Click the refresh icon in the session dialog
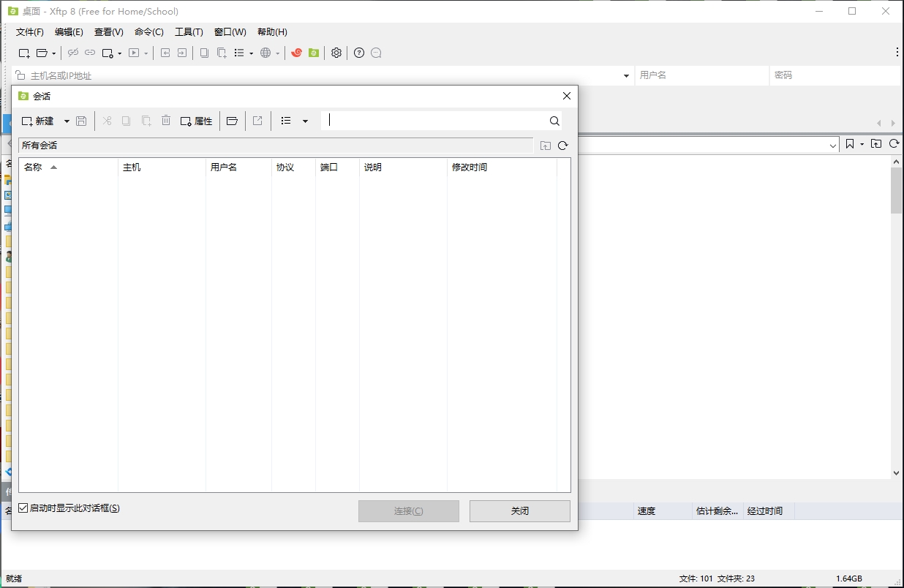The width and height of the screenshot is (904, 588). (563, 146)
